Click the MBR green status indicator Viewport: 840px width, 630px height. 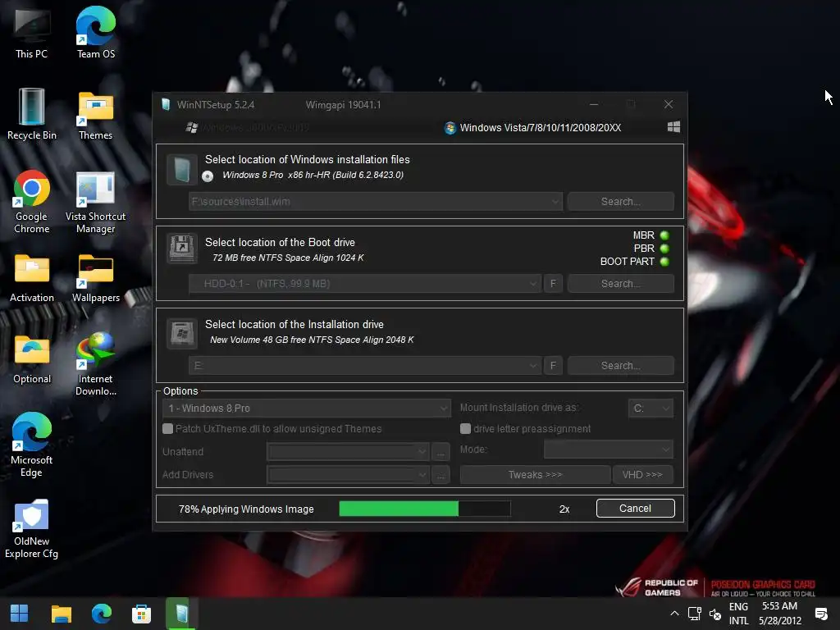click(x=664, y=235)
